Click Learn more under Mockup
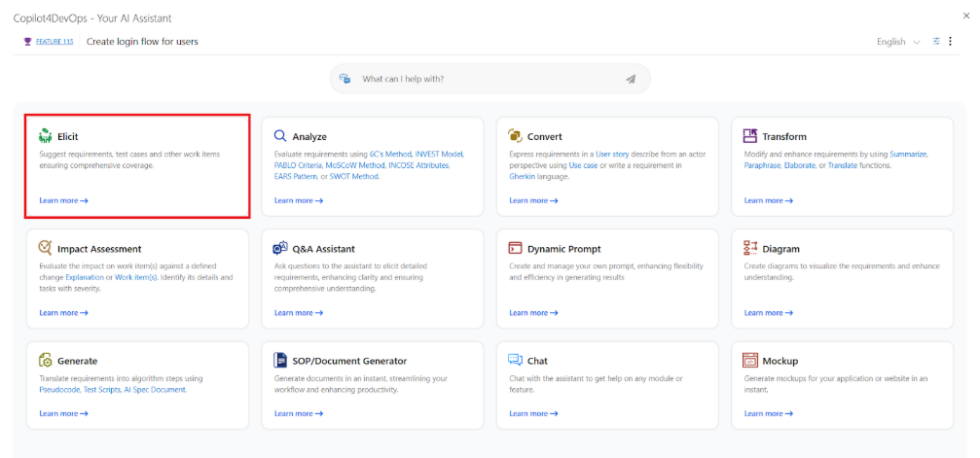This screenshot has width=980, height=458. pyautogui.click(x=769, y=413)
